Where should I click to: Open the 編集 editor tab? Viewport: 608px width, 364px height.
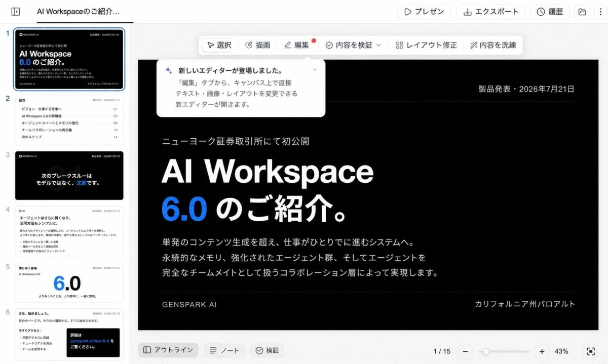[297, 45]
